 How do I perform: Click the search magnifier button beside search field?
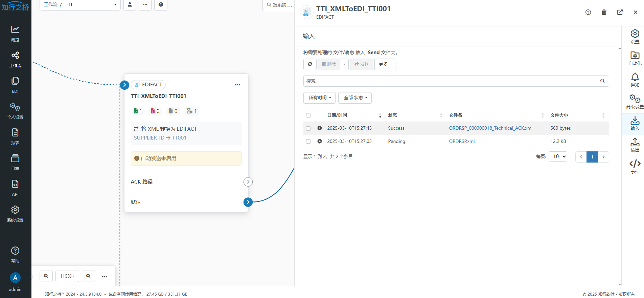[x=602, y=81]
